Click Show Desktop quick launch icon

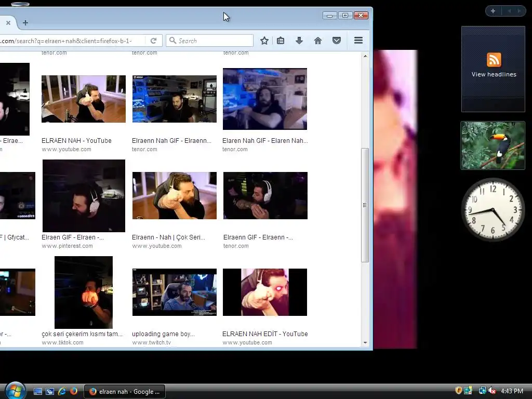tap(37, 392)
